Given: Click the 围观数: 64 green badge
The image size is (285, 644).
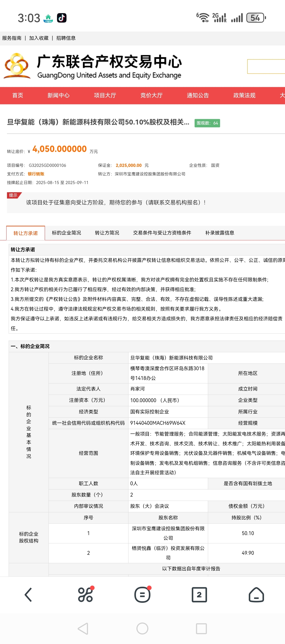Looking at the screenshot, I should tap(207, 123).
